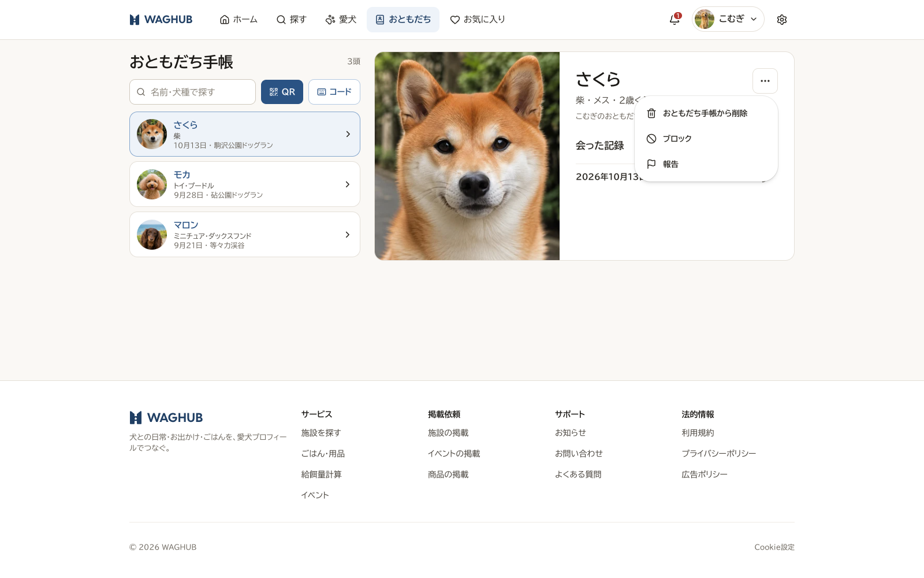Open the notification bell
The height and width of the screenshot is (578, 924).
pos(675,20)
